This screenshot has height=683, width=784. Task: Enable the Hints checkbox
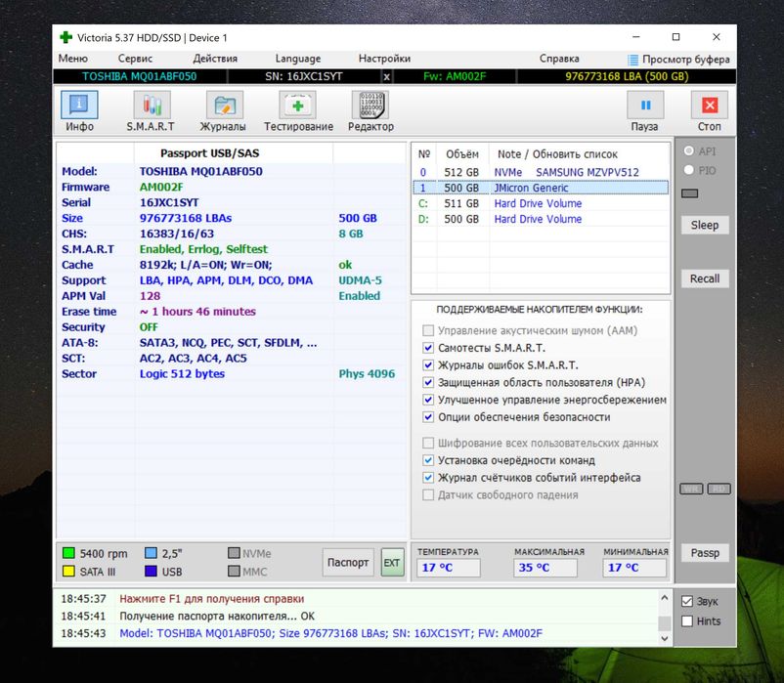coord(687,621)
